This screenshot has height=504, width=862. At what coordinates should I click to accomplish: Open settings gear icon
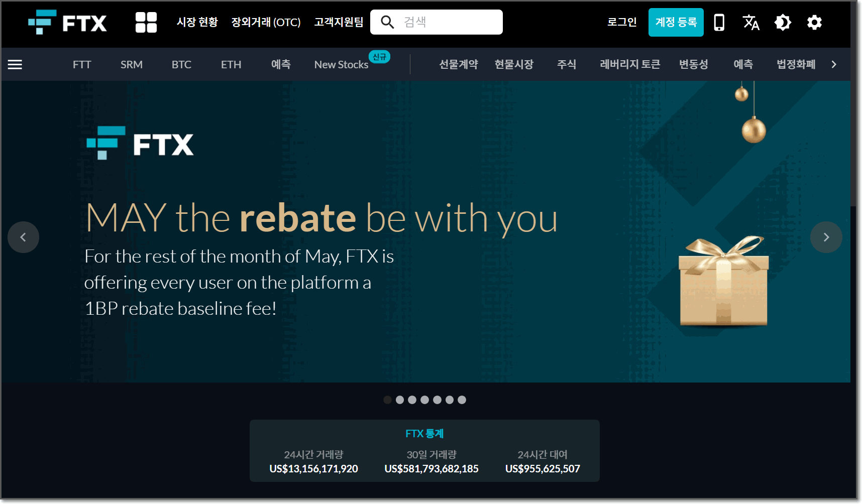[x=814, y=23]
